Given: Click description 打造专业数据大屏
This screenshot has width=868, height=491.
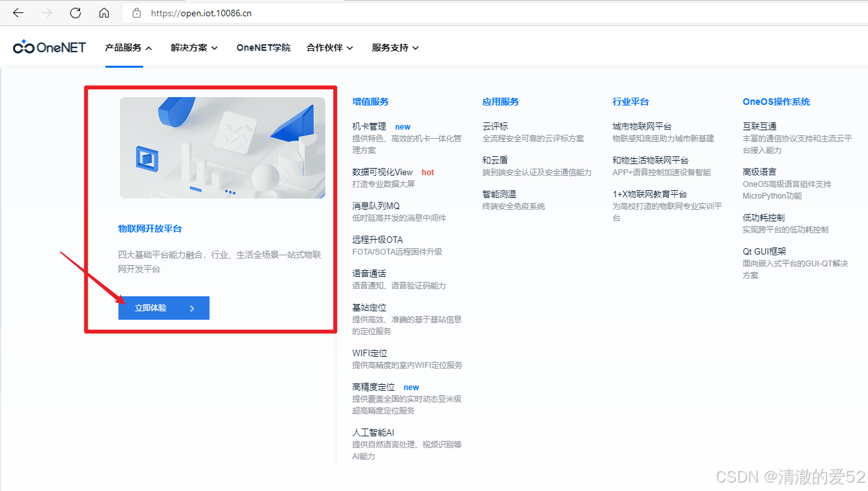Looking at the screenshot, I should (383, 184).
